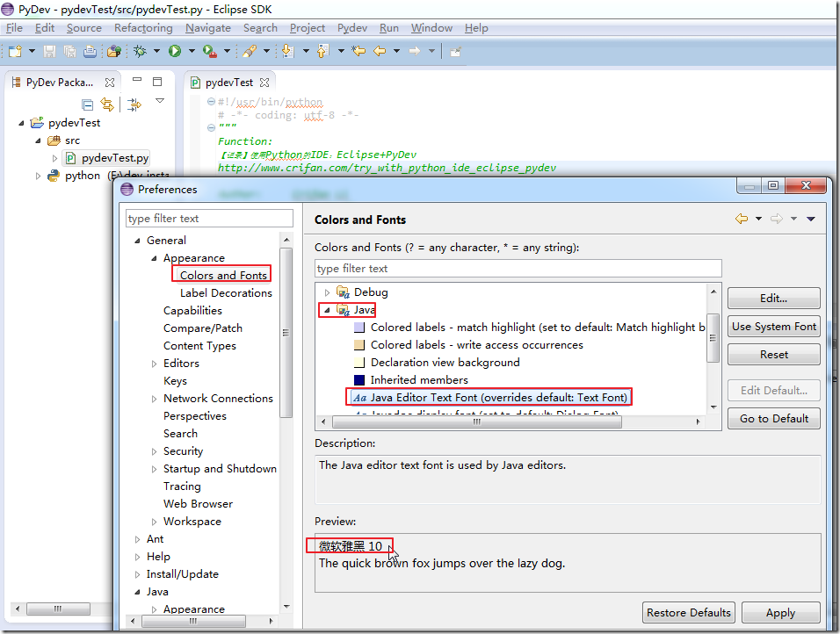Screen dimensions: 840x634
Task: Select the match highlight colored label swatch
Action: pyautogui.click(x=359, y=328)
